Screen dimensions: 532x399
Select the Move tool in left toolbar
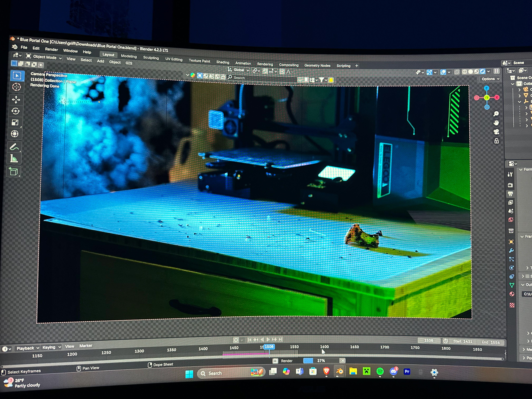click(x=16, y=100)
